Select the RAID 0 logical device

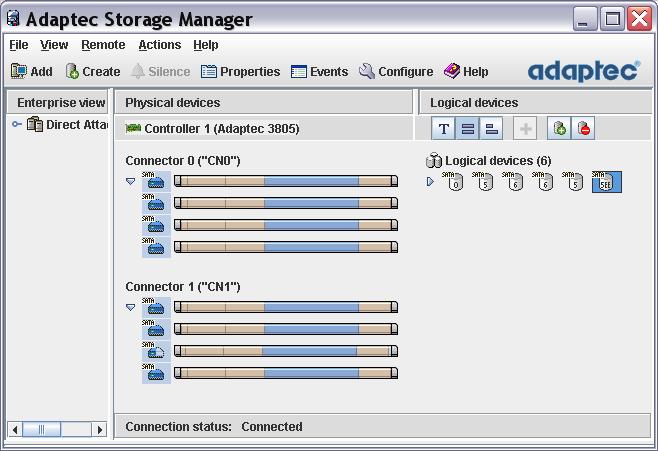pyautogui.click(x=452, y=181)
